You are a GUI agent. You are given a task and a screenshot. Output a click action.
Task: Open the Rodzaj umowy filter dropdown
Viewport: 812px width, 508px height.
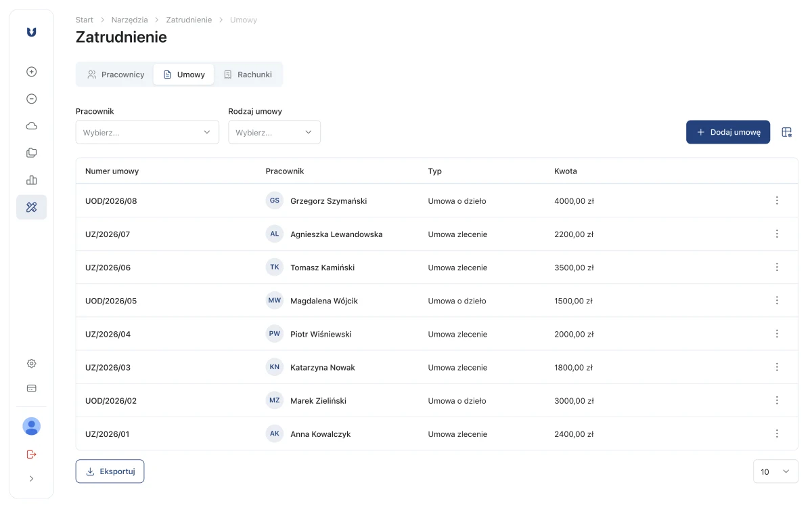(x=275, y=132)
